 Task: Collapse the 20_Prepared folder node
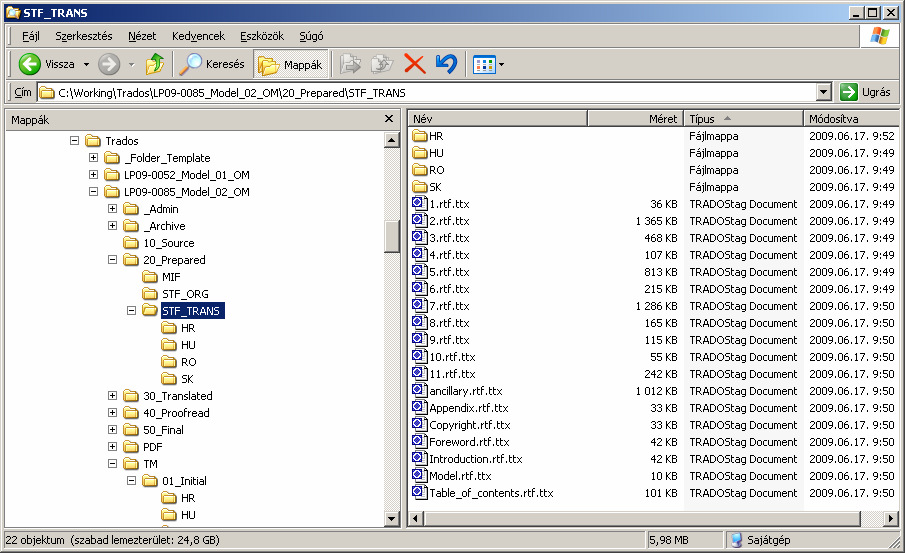pyautogui.click(x=113, y=260)
